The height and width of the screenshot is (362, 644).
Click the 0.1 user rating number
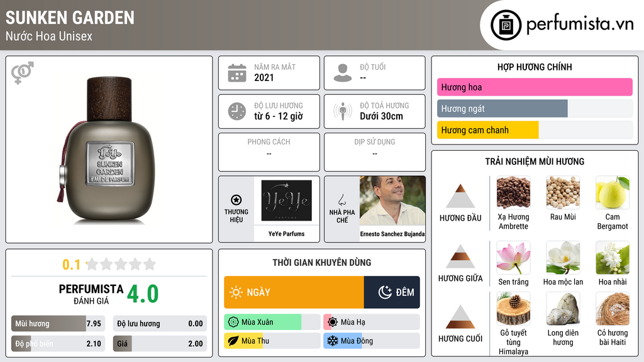pos(72,265)
